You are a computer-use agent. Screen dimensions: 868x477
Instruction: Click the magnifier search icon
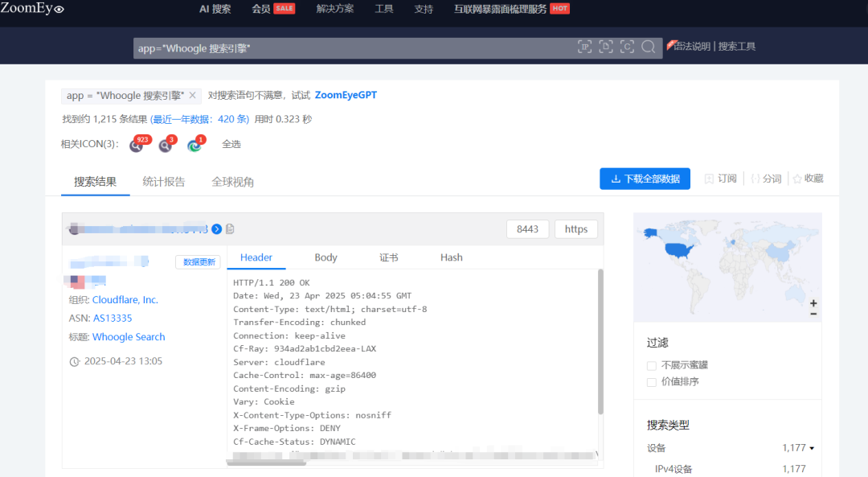pos(649,47)
